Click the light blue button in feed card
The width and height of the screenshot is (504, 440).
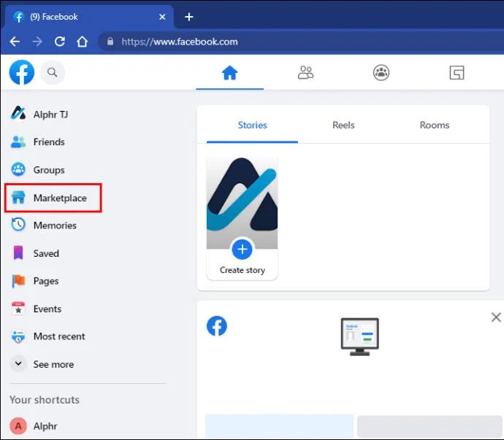click(x=279, y=426)
